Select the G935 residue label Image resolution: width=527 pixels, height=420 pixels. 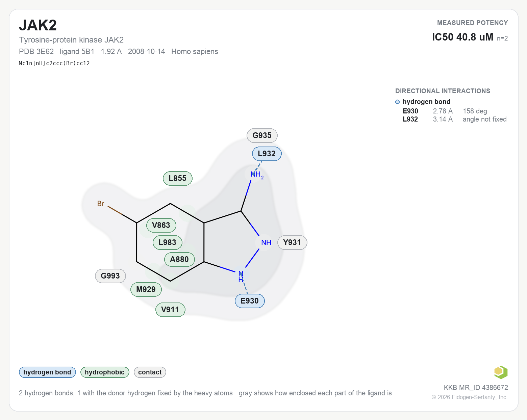262,135
